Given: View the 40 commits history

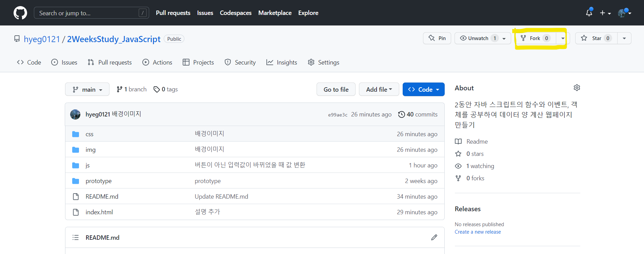Looking at the screenshot, I should (x=418, y=114).
